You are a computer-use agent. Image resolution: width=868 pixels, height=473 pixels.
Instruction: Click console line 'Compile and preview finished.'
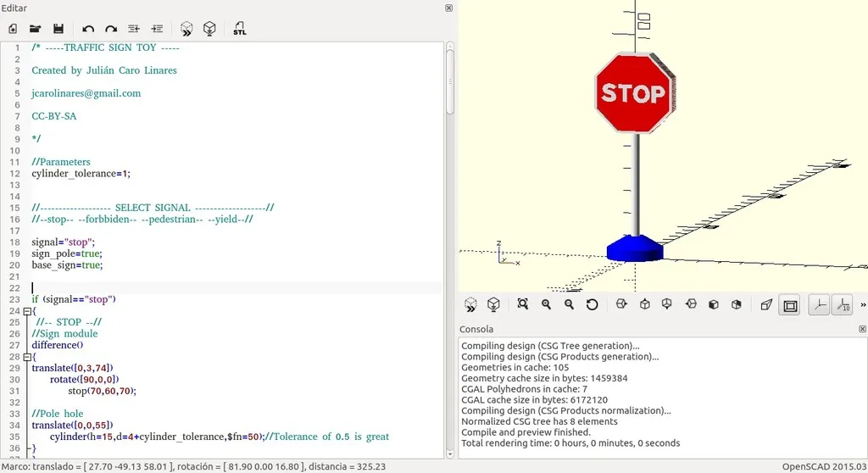(526, 432)
